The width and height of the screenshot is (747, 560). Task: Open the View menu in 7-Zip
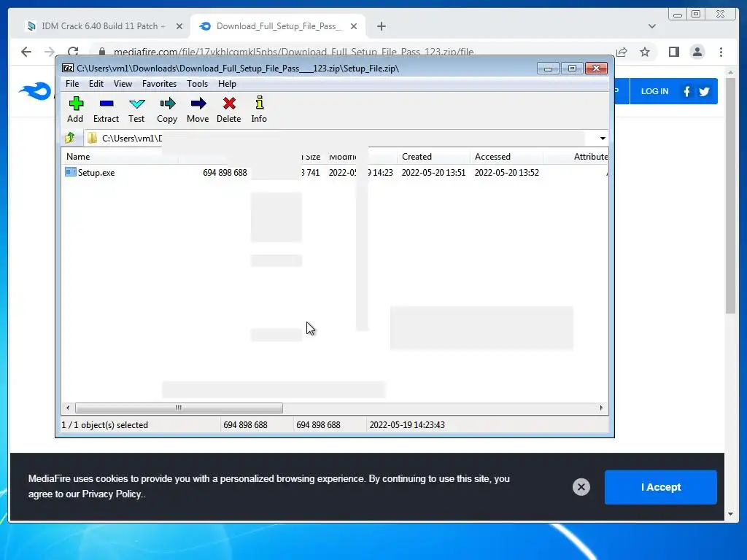click(123, 84)
